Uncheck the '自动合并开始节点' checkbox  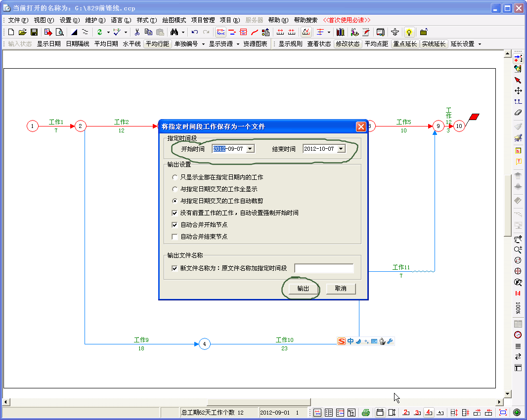pyautogui.click(x=175, y=225)
